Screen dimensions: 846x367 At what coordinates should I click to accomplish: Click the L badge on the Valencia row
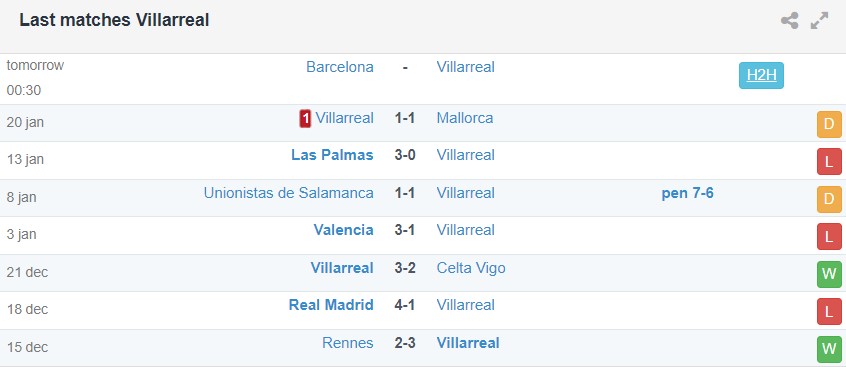coord(829,237)
